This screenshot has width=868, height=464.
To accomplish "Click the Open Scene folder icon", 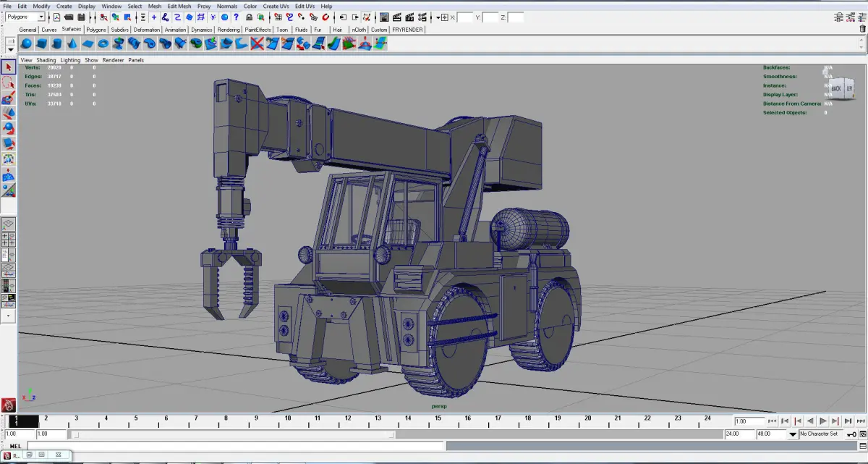I will tap(69, 17).
